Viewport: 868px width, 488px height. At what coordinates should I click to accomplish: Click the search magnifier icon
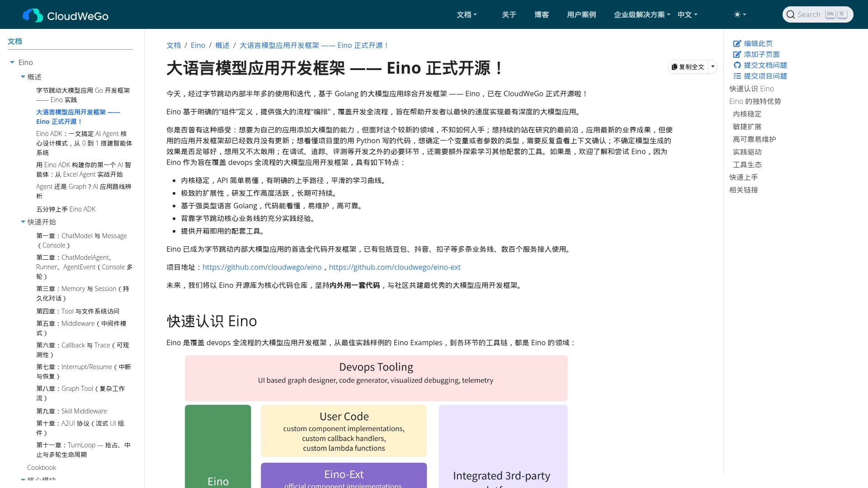point(790,14)
